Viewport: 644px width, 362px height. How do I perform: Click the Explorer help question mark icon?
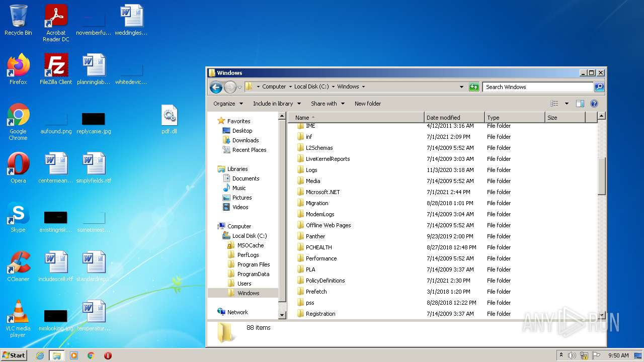[x=594, y=104]
